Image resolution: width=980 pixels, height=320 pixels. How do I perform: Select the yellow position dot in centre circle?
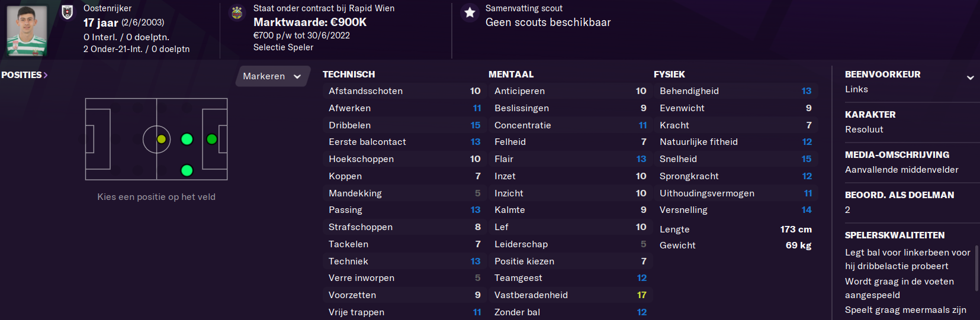click(x=161, y=140)
